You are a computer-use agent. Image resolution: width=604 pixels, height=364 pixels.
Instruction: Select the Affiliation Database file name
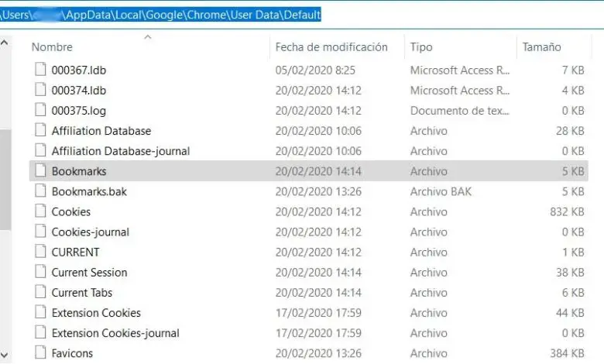101,131
